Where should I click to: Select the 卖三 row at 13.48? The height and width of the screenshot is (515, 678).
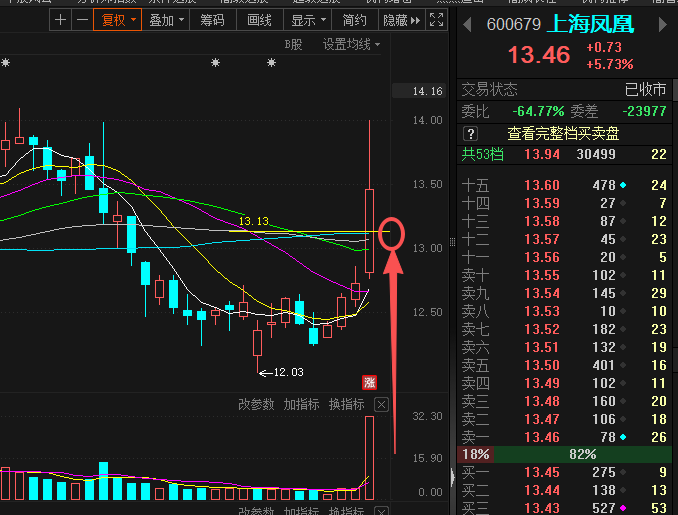point(564,401)
